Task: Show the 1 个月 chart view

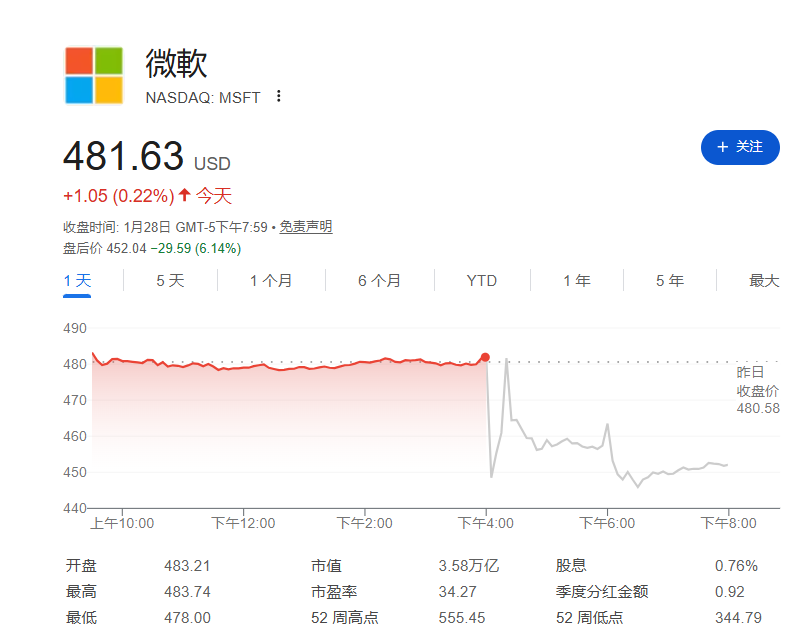Action: pos(271,281)
